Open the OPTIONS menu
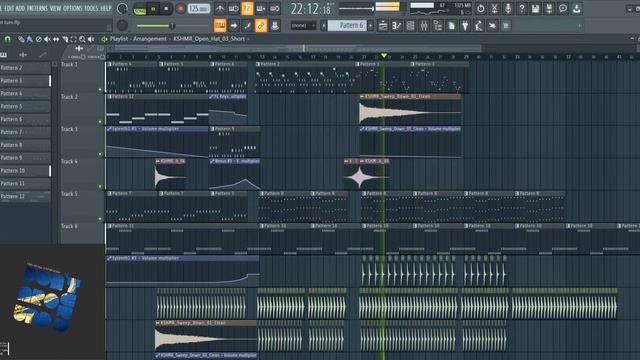 coord(73,8)
